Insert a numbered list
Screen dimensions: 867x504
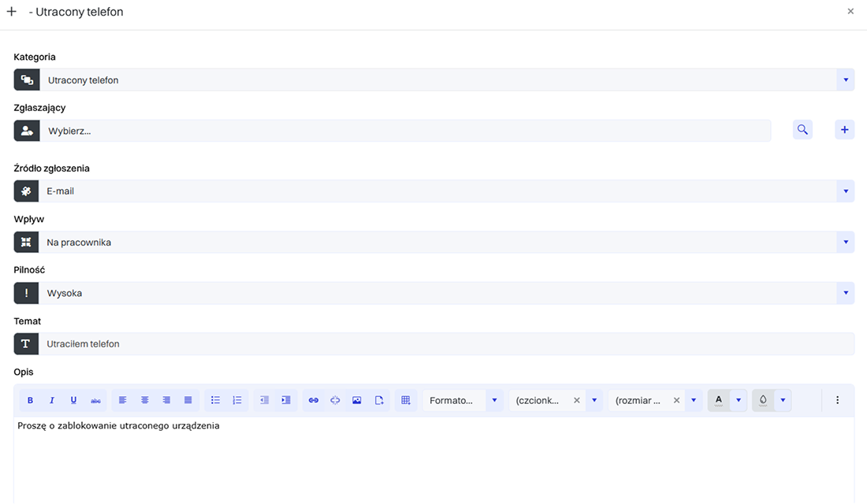[237, 400]
